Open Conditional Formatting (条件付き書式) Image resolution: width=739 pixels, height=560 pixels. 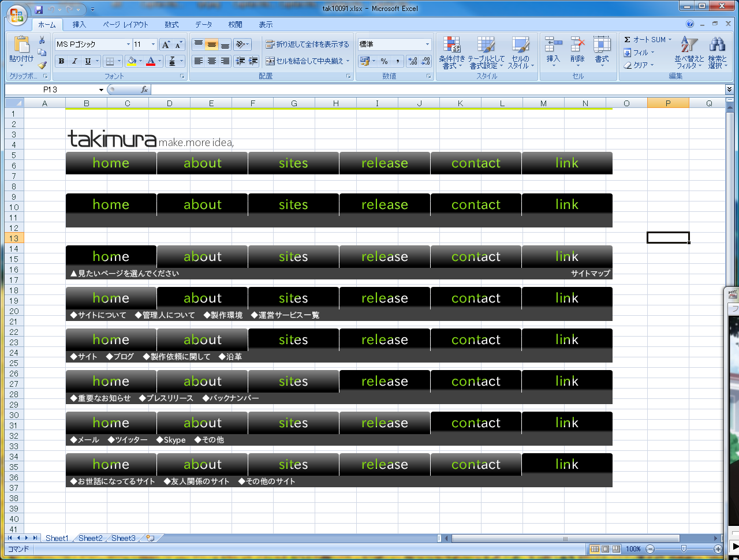(x=451, y=53)
